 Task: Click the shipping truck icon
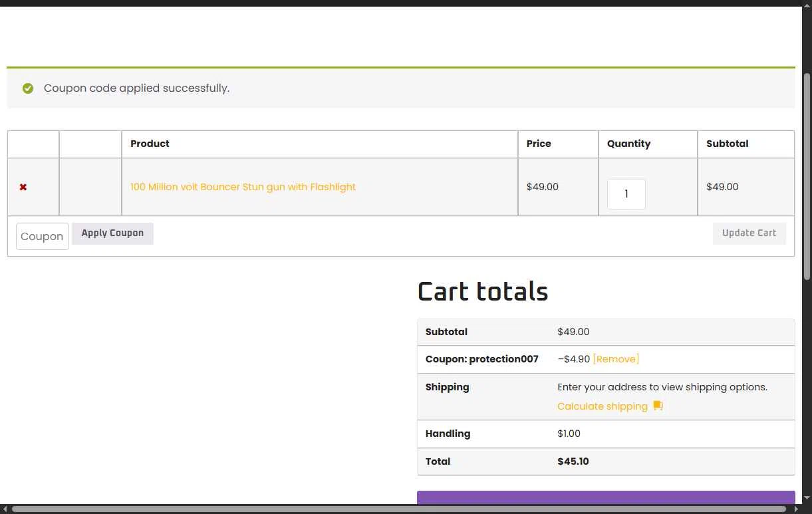tap(658, 406)
